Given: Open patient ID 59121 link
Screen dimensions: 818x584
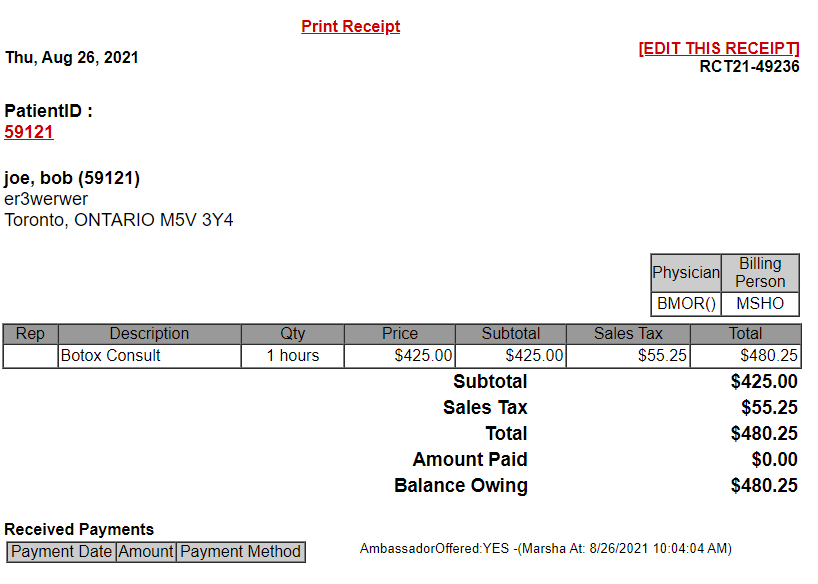Looking at the screenshot, I should (29, 132).
